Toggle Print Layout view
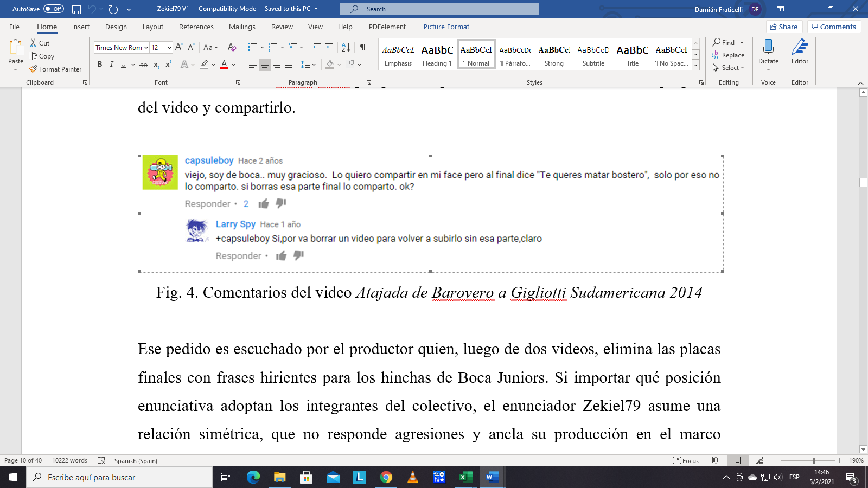868x488 pixels. pyautogui.click(x=737, y=460)
